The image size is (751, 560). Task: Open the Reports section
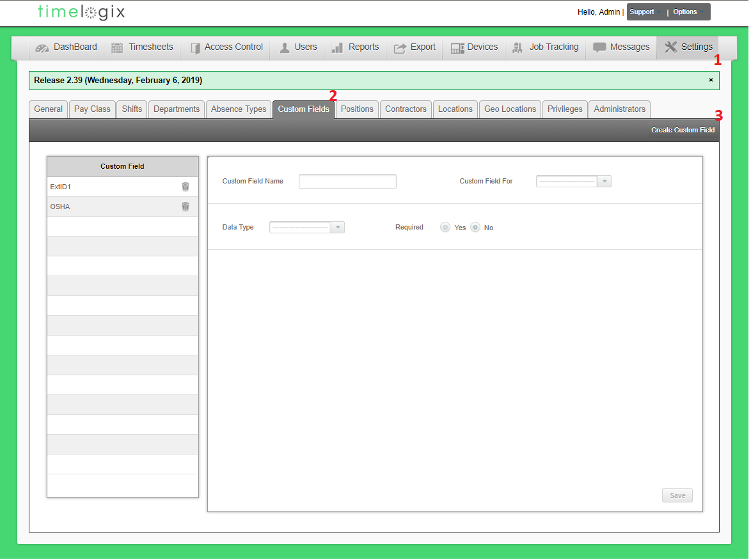pyautogui.click(x=356, y=47)
